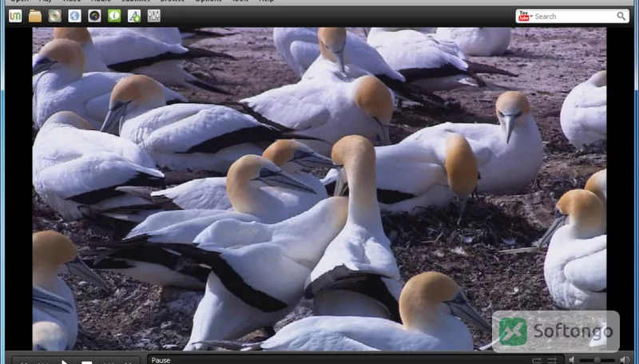This screenshot has height=364, width=639.
Task: Click inside the YouTube search field
Action: click(574, 16)
